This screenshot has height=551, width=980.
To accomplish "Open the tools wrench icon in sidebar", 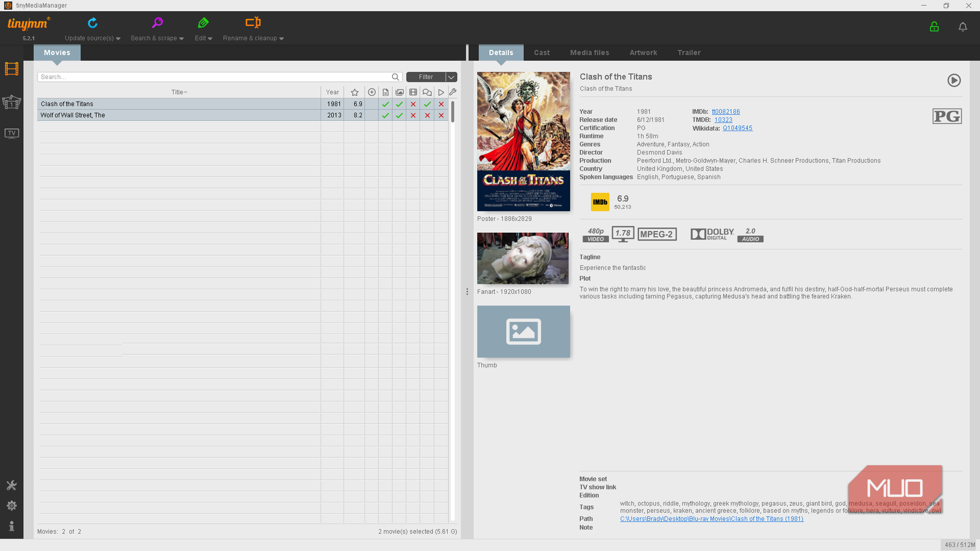I will [x=11, y=485].
